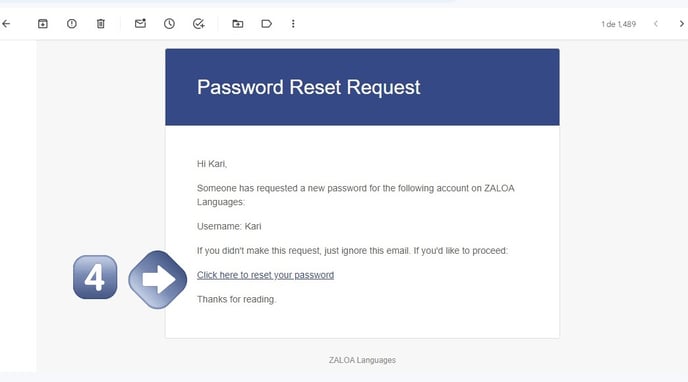Click the Username: Kari line
The height and width of the screenshot is (382, 688).
coord(229,226)
